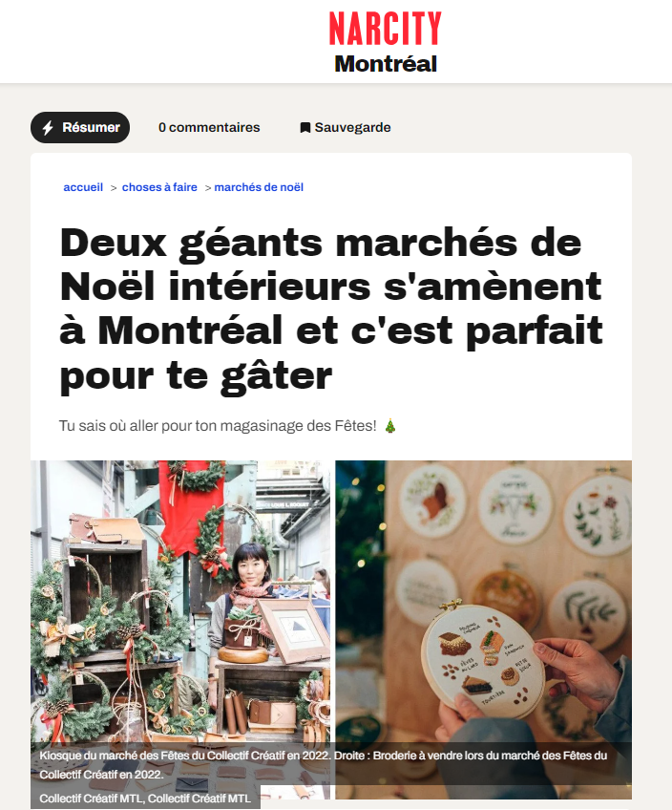This screenshot has width=672, height=810.
Task: Click the Christmas tree emoji in subtitle
Action: [x=390, y=426]
